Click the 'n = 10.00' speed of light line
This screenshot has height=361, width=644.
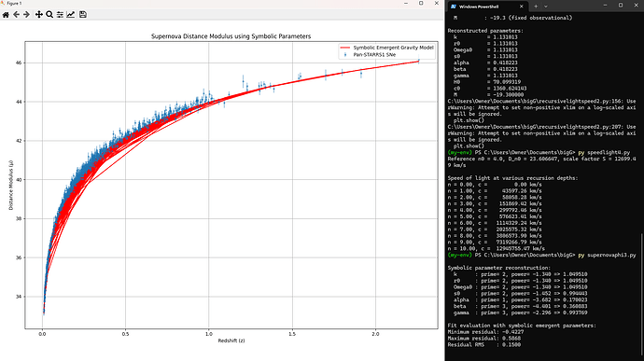pyautogui.click(x=497, y=248)
